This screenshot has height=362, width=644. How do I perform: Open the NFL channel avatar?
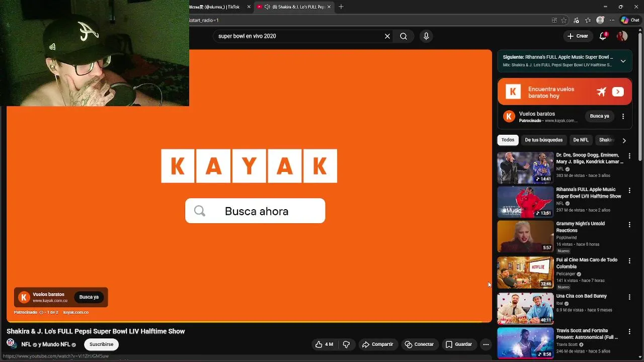(x=11, y=343)
